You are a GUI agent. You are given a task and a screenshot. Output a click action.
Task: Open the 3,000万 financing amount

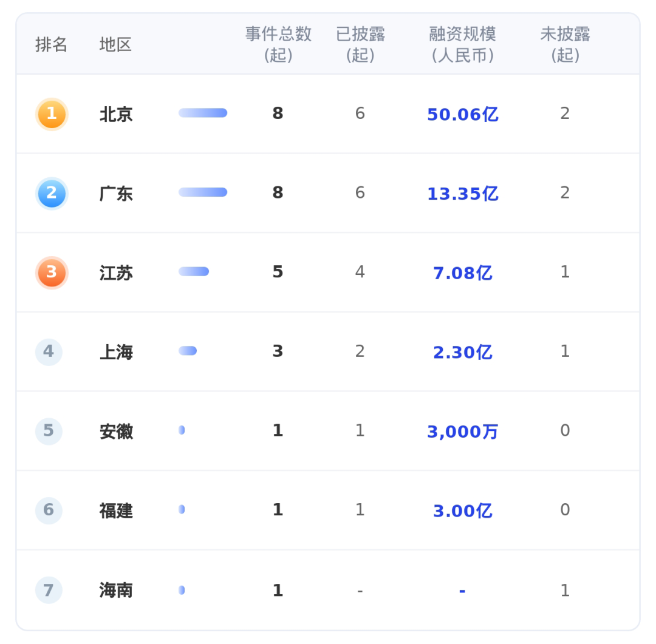[463, 431]
